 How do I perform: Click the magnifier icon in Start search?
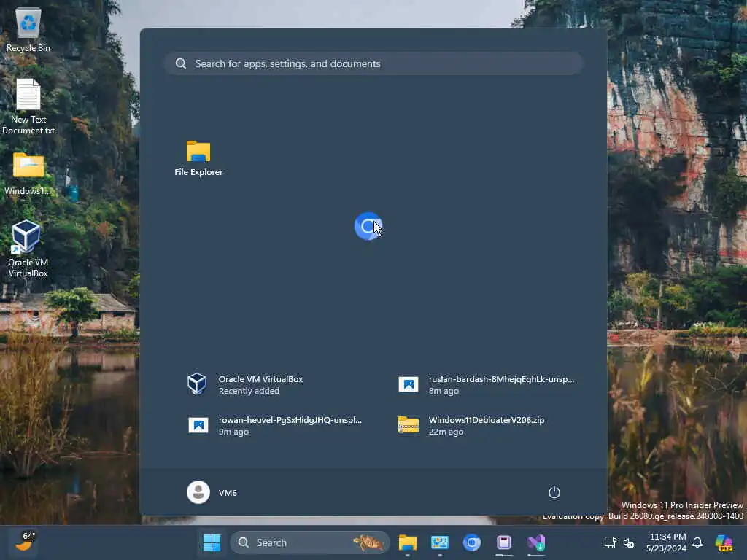pyautogui.click(x=181, y=63)
